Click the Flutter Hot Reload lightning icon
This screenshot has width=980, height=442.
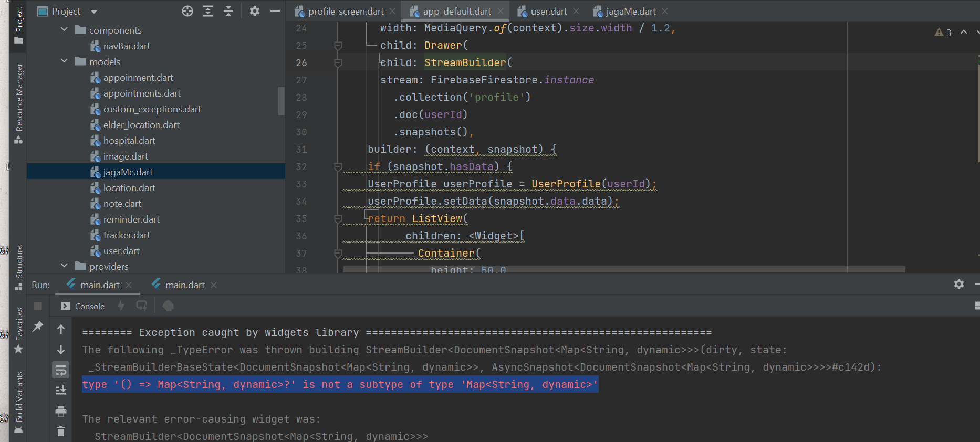point(121,306)
